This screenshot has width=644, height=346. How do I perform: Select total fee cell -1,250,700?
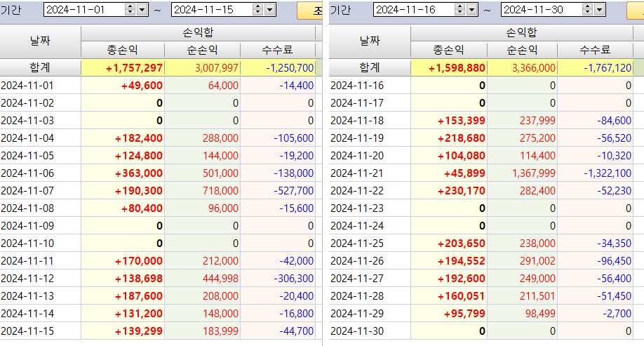[x=278, y=68]
